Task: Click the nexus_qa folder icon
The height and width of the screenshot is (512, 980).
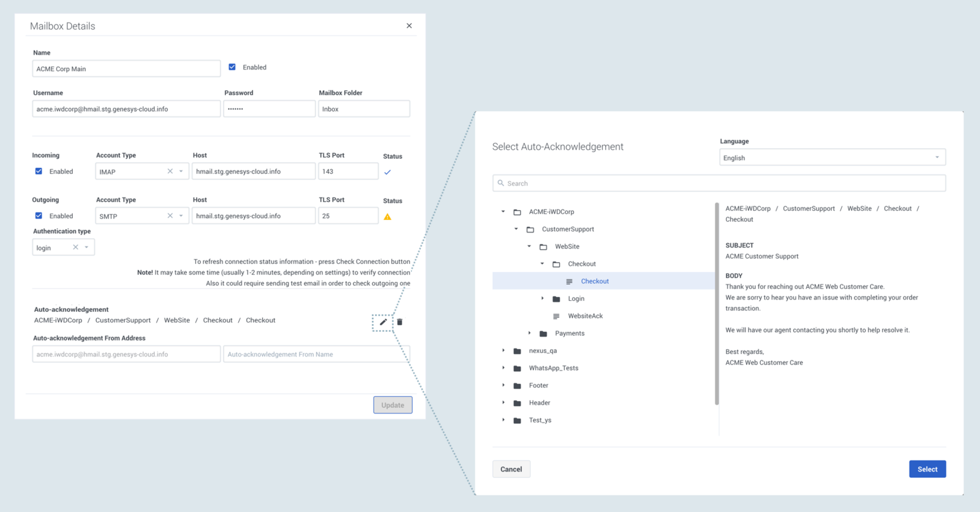Action: [x=518, y=351]
